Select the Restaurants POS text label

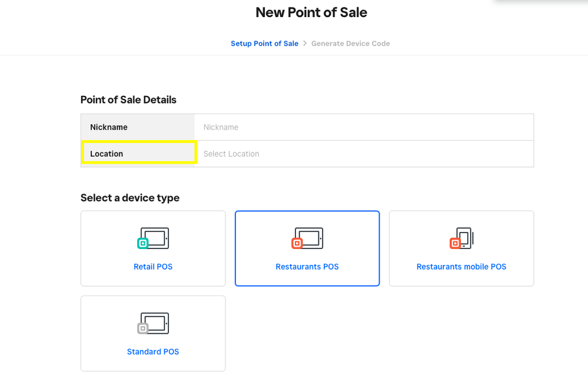tap(307, 267)
